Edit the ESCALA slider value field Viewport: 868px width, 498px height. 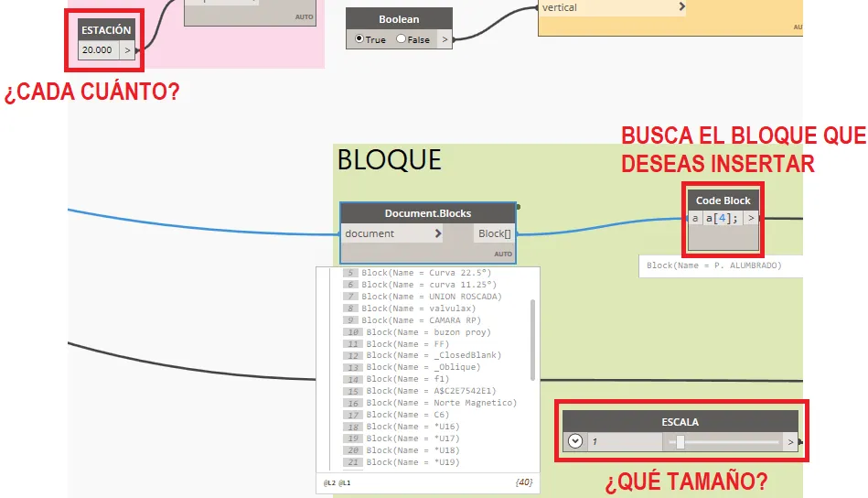pyautogui.click(x=625, y=441)
